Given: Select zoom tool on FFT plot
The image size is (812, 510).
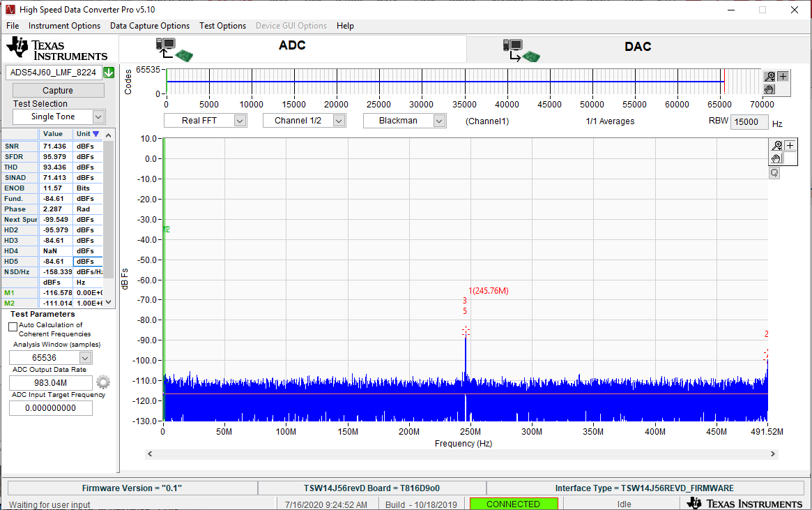Looking at the screenshot, I should coord(776,146).
